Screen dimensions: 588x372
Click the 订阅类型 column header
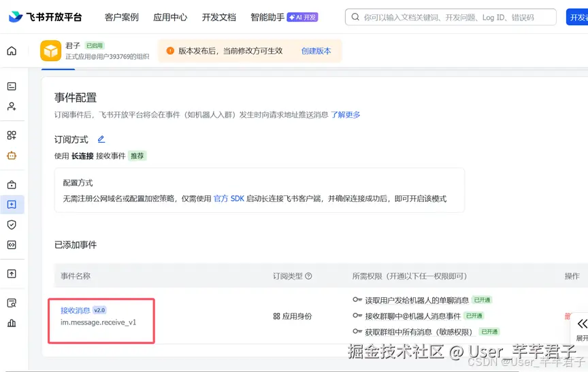click(288, 276)
